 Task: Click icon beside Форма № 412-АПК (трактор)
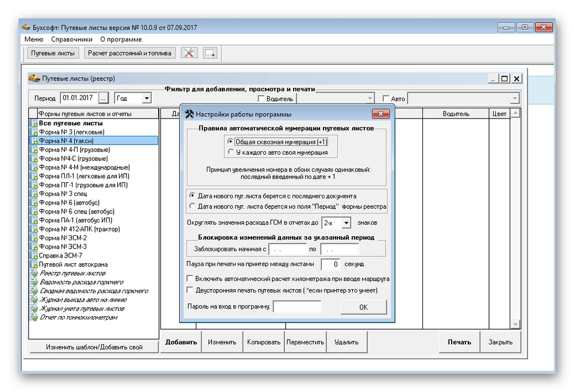click(x=34, y=229)
